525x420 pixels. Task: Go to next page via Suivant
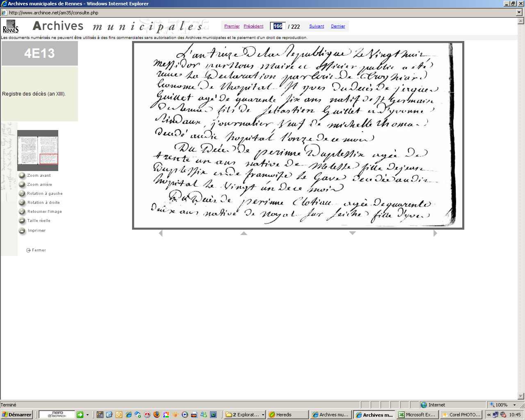coord(316,26)
